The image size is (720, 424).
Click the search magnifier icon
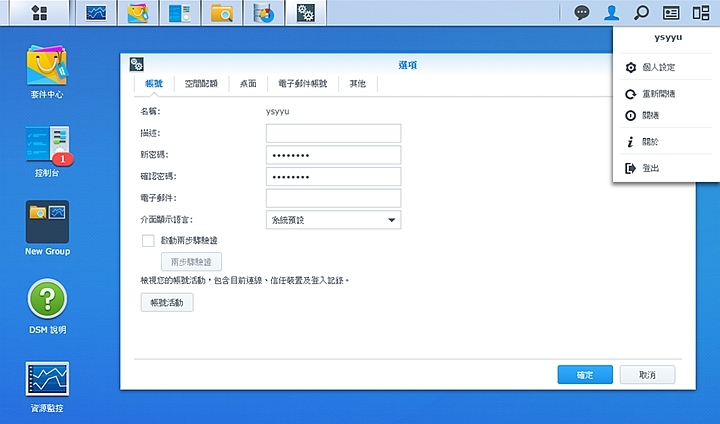click(641, 14)
